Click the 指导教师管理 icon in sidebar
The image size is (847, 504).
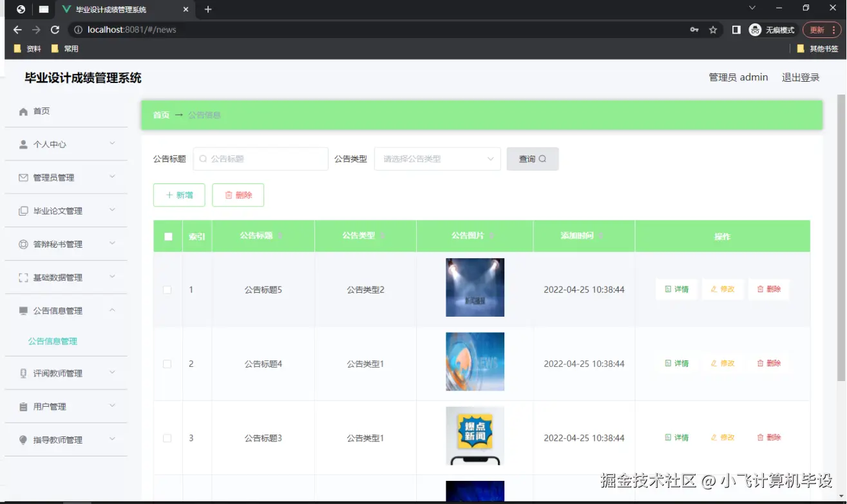click(23, 440)
